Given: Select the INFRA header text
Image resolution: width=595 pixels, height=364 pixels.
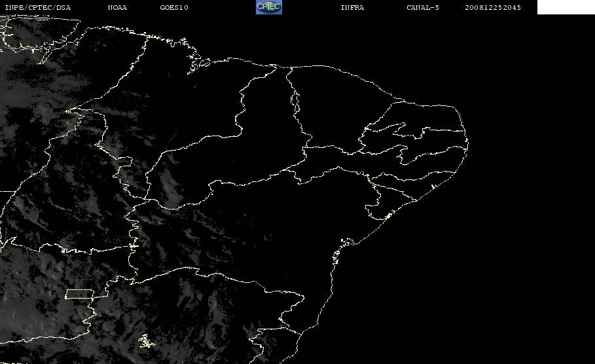Looking at the screenshot, I should (352, 7).
